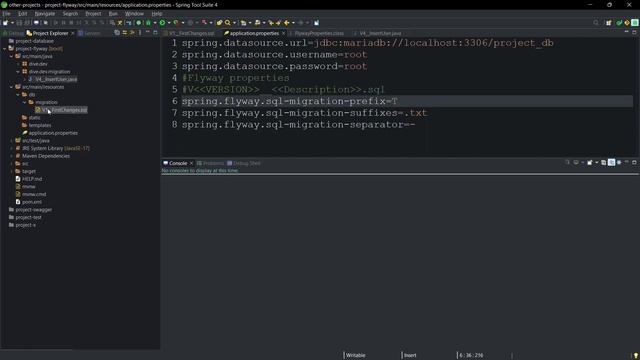640x360 pixels.
Task: Maximize the Console panel
Action: click(x=634, y=162)
